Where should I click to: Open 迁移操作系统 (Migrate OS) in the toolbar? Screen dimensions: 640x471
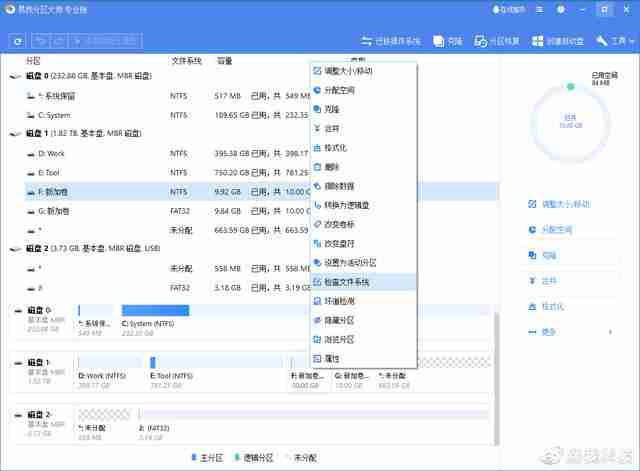(x=391, y=41)
